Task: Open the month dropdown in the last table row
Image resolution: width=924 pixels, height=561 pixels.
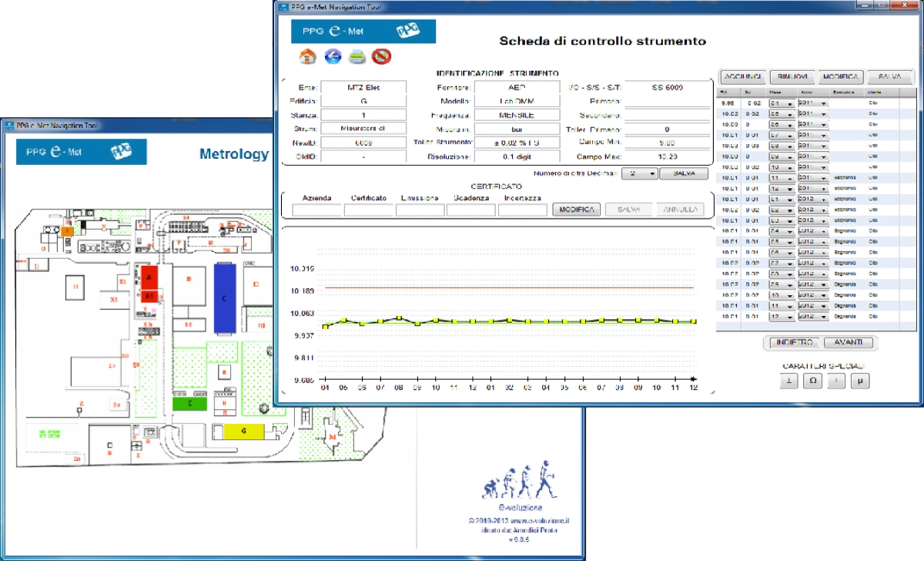Action: coord(782,317)
